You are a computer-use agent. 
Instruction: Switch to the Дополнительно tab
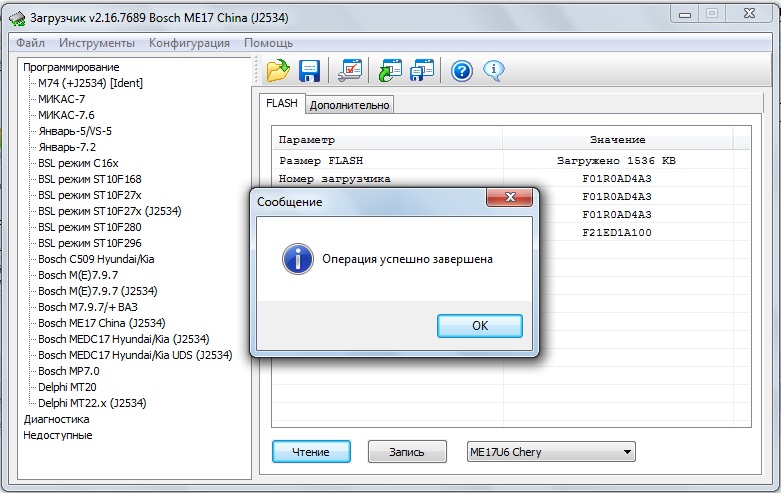coord(349,105)
